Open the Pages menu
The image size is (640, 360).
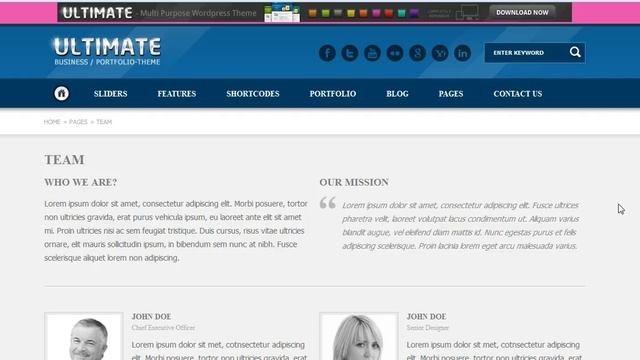pos(451,94)
